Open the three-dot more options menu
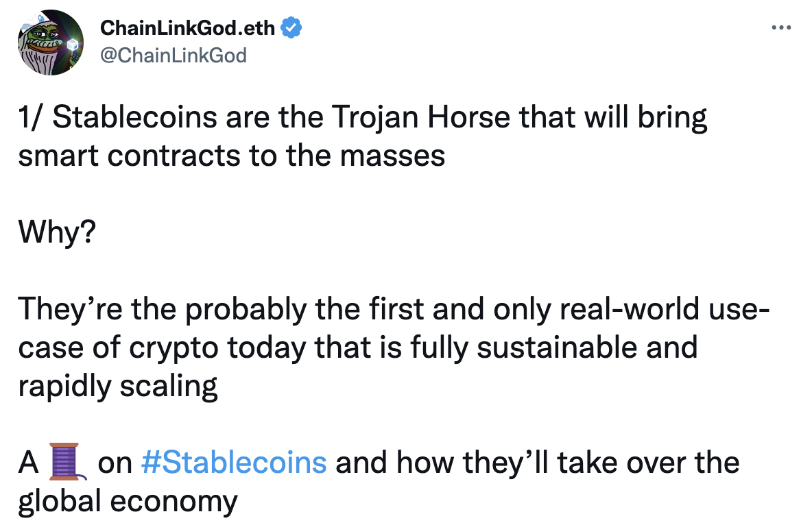Screen dimensions: 812x525 click(x=782, y=28)
